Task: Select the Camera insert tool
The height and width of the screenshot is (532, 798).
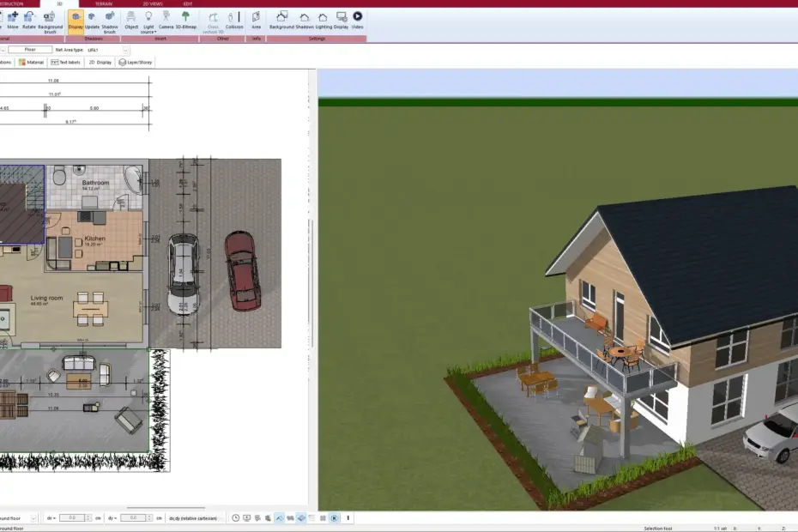Action: pos(166,21)
